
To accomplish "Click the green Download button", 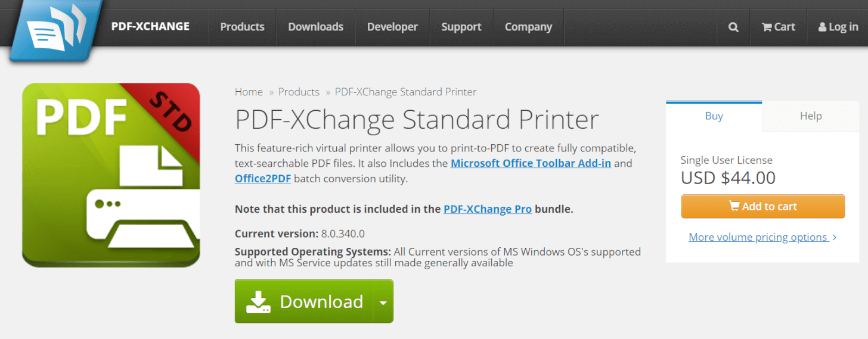I will coord(304,301).
